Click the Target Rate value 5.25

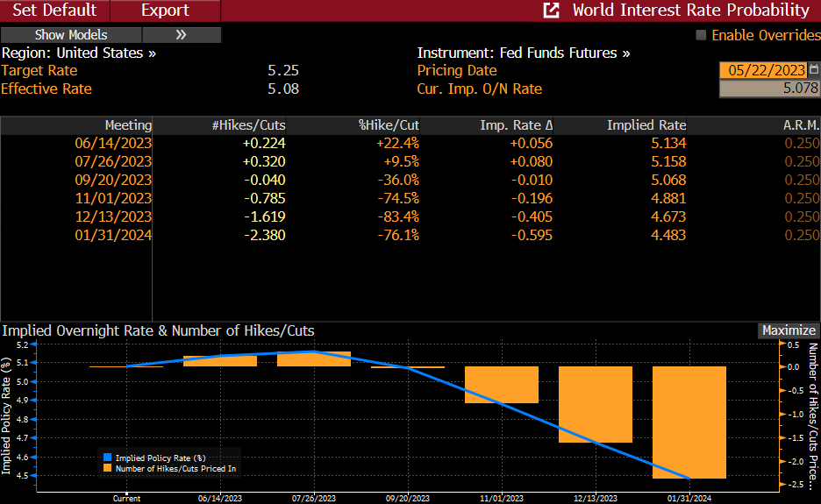point(283,70)
